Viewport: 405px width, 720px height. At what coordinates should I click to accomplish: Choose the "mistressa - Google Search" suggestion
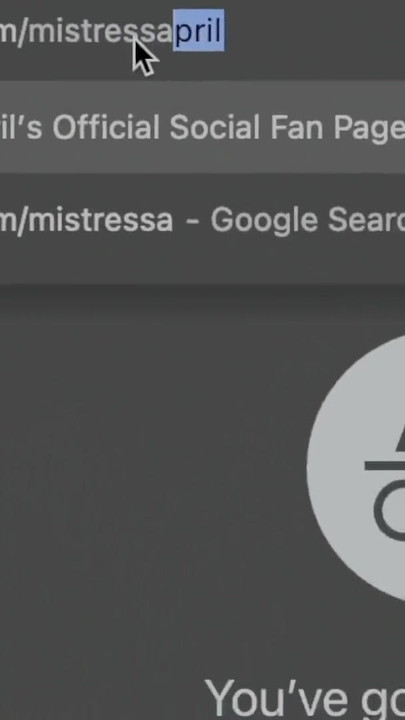click(202, 220)
